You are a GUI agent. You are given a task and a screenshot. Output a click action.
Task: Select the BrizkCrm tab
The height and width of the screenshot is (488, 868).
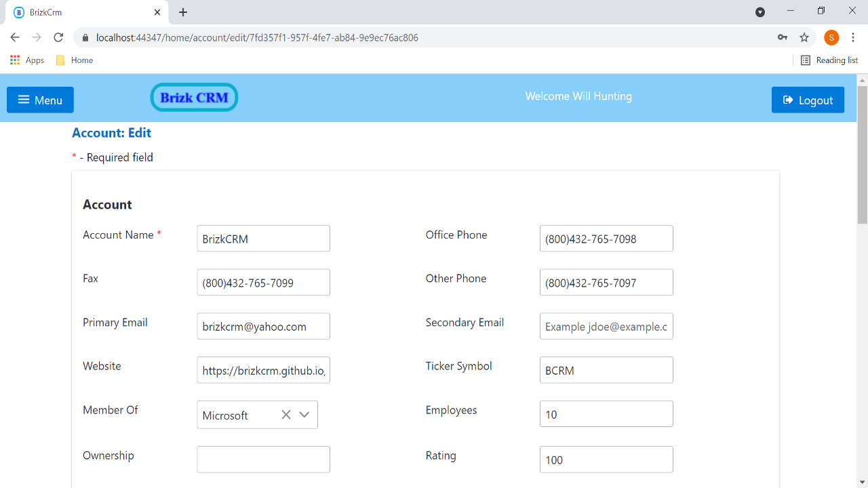point(87,12)
